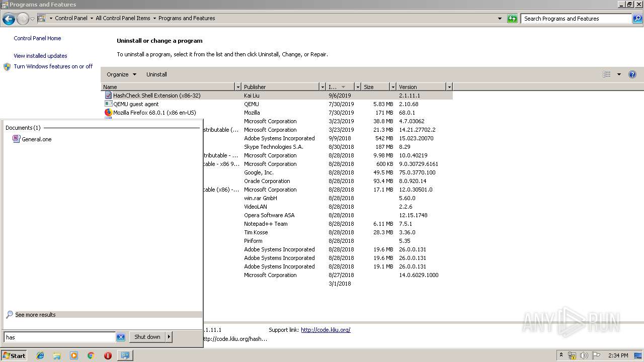Select the VideoLAN publisher row

pyautogui.click(x=328, y=207)
